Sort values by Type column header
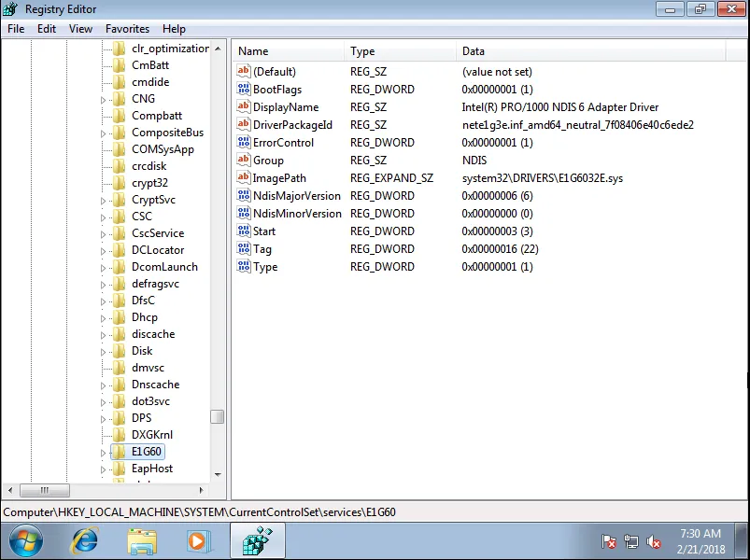 [400, 51]
